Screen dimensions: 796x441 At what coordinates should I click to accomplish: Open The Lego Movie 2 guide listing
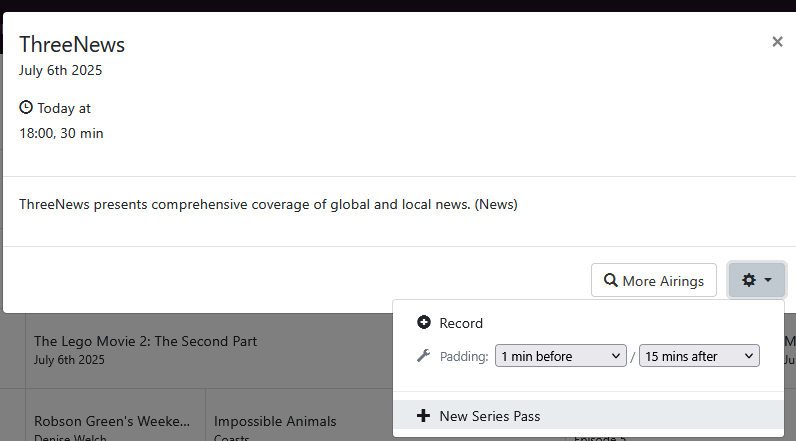pos(145,341)
